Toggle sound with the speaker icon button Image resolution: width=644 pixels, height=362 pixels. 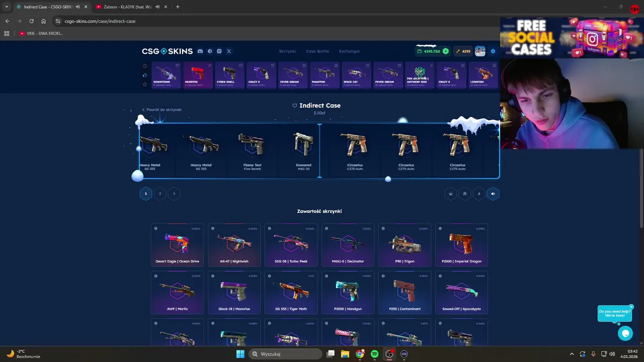pyautogui.click(x=493, y=194)
